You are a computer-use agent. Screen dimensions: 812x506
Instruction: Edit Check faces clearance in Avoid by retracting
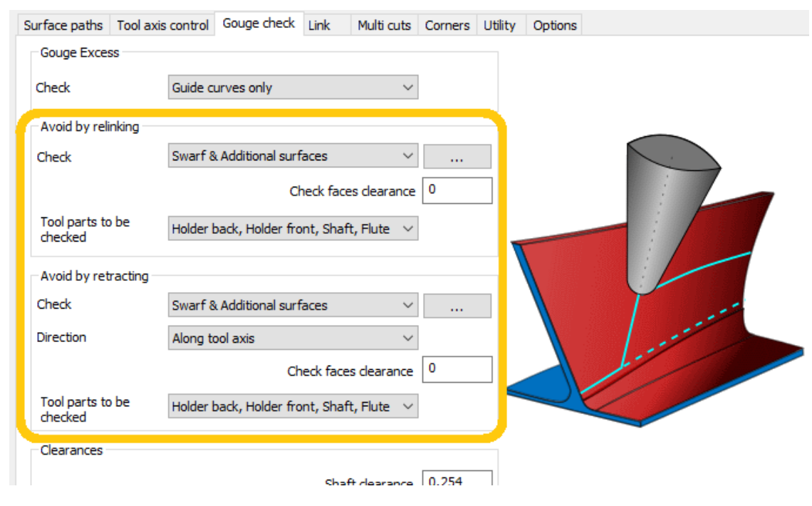point(457,369)
